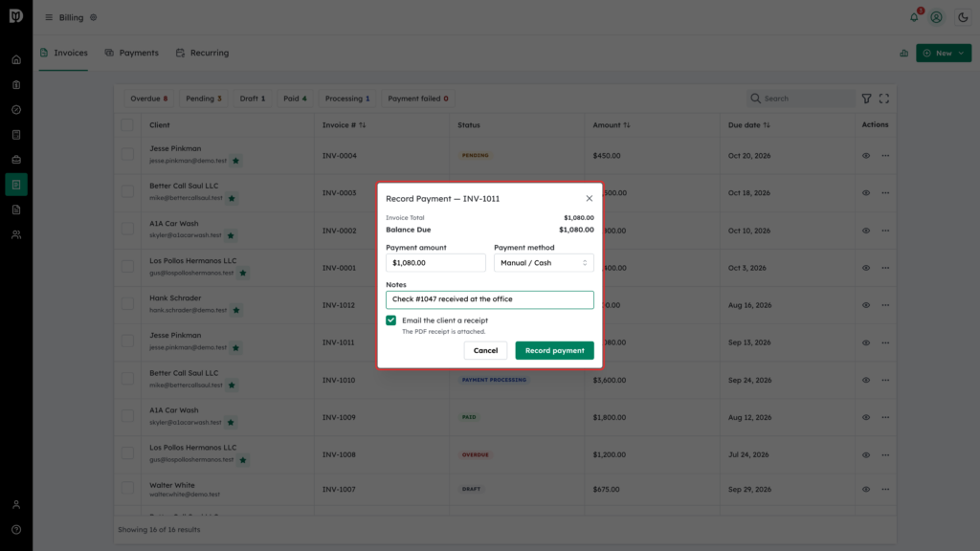View invoice INV-0002 eye icon

pyautogui.click(x=865, y=231)
